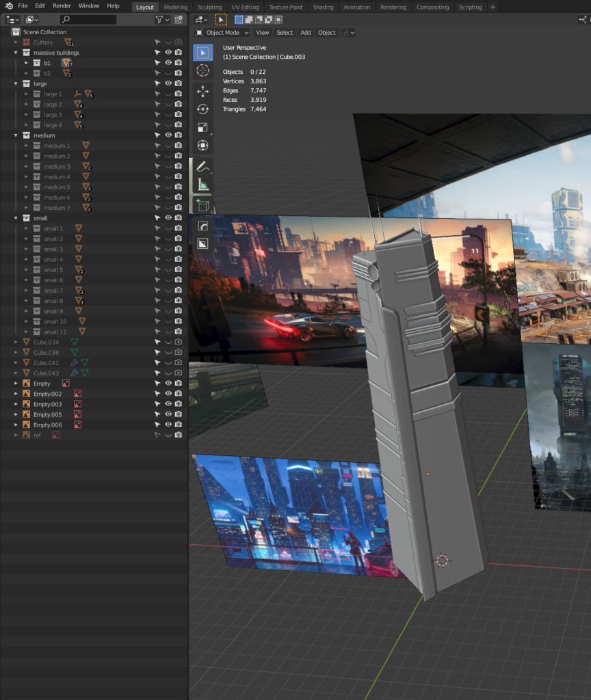Click the Add Cube tool
This screenshot has width=591, height=700.
pyautogui.click(x=202, y=205)
